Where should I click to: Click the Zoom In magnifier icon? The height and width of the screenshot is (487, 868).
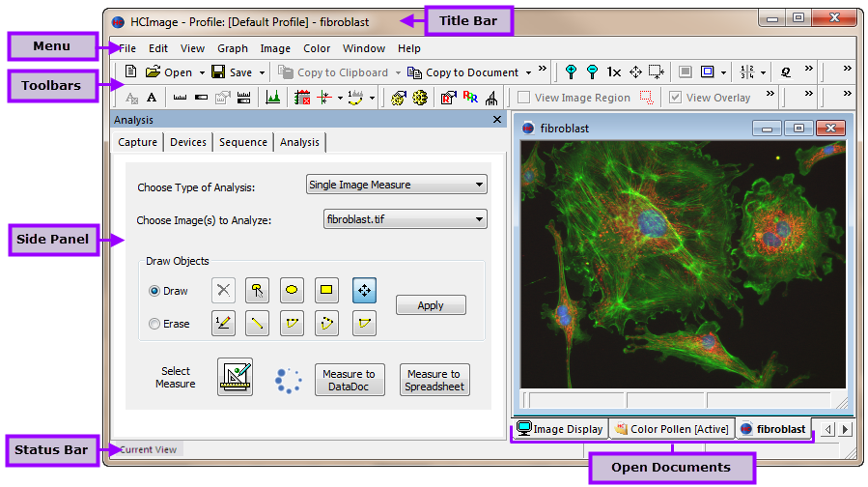(571, 72)
